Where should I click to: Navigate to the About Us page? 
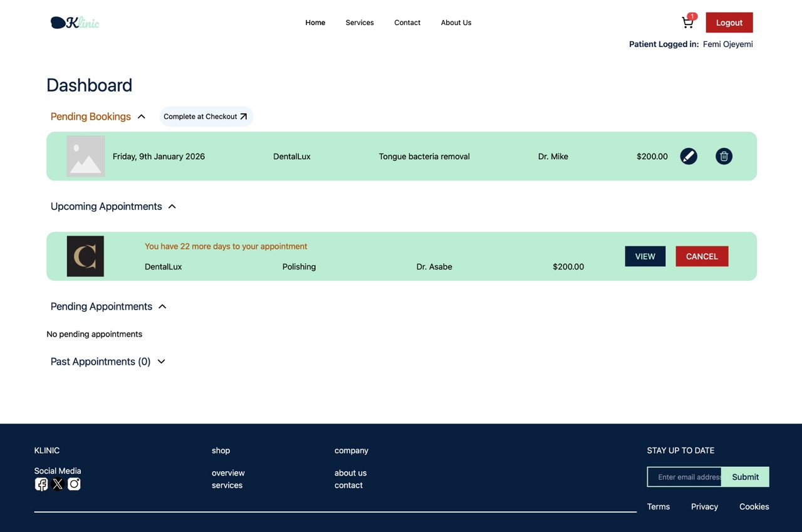point(456,23)
